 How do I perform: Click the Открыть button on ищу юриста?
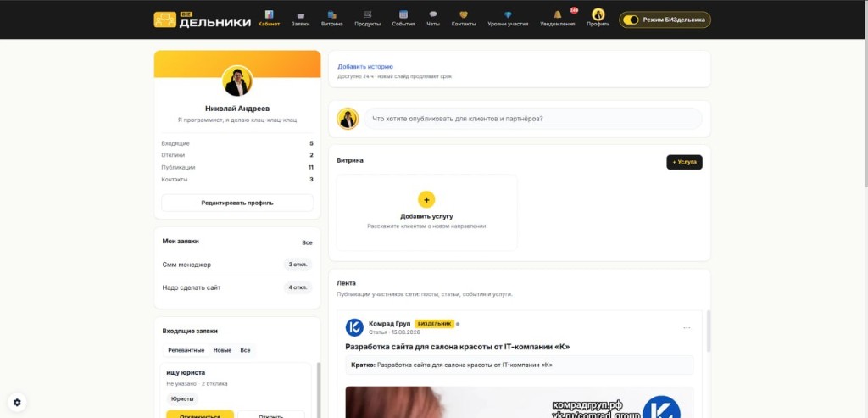271,415
